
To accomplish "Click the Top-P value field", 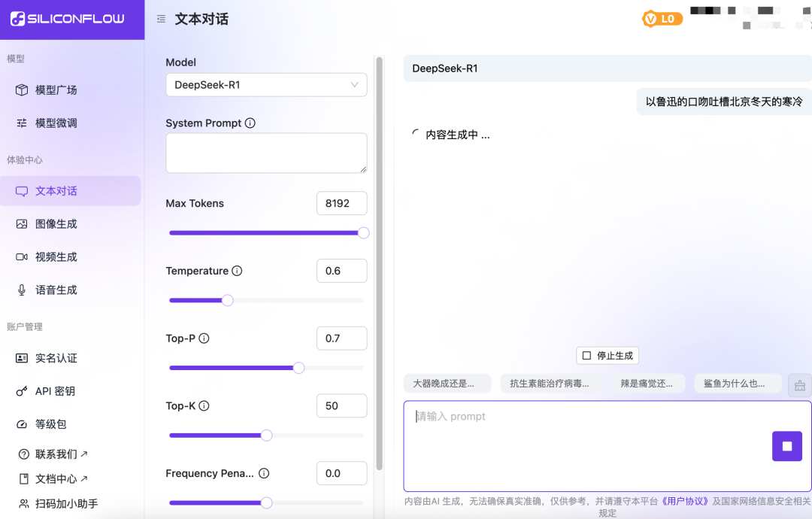I will tap(342, 338).
